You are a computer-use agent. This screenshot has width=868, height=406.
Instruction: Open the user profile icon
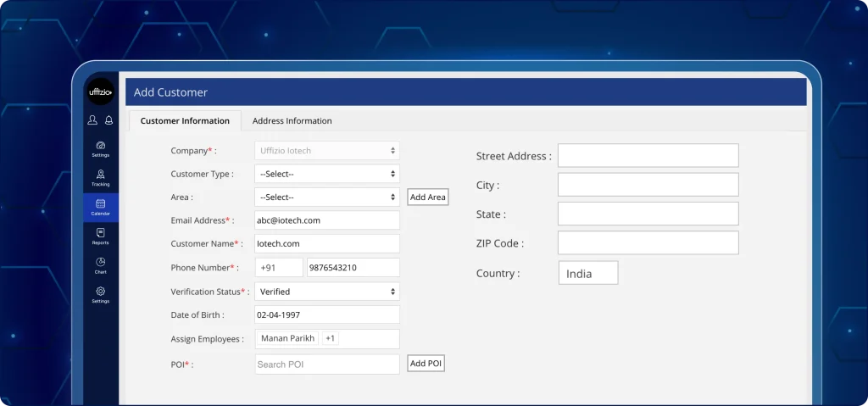92,120
